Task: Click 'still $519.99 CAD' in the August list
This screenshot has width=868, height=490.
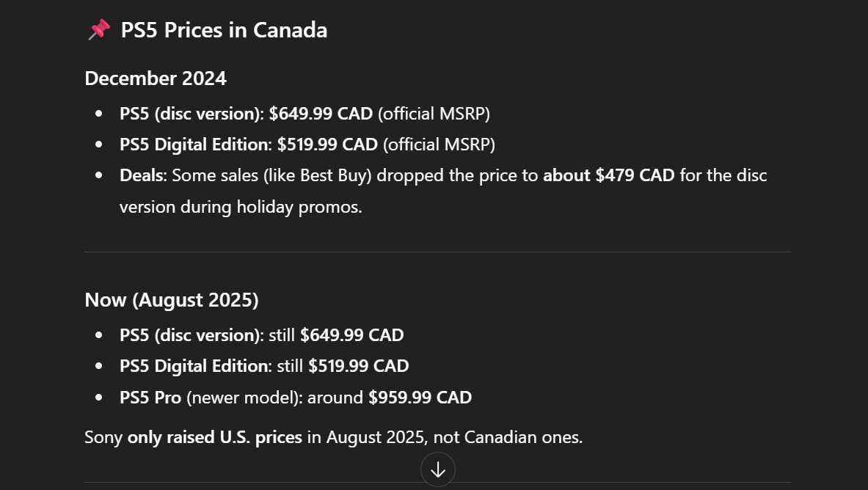Action: pos(343,366)
